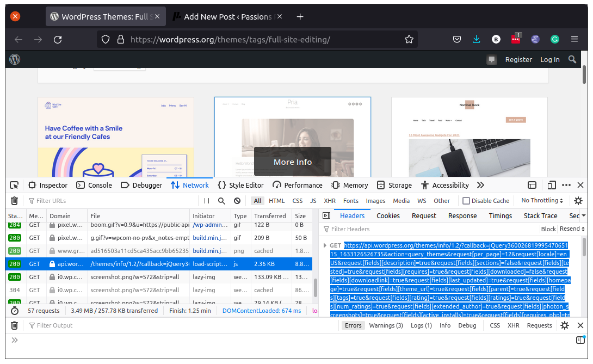Toggle the Errors console filter

click(353, 325)
